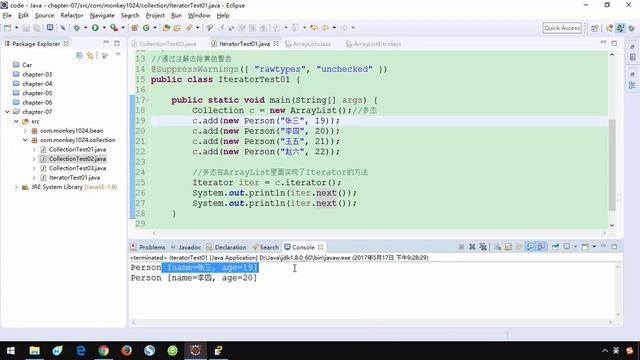Open the Open Console dropdown arrow

pos(594,247)
